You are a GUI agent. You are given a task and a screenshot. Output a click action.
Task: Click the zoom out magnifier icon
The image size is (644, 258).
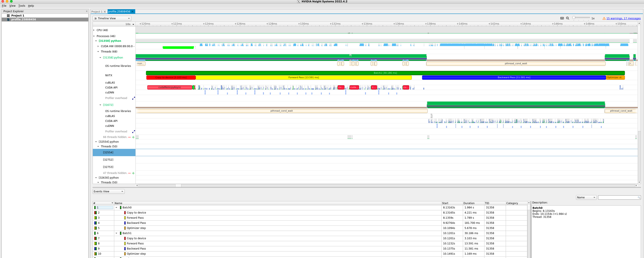pos(567,18)
